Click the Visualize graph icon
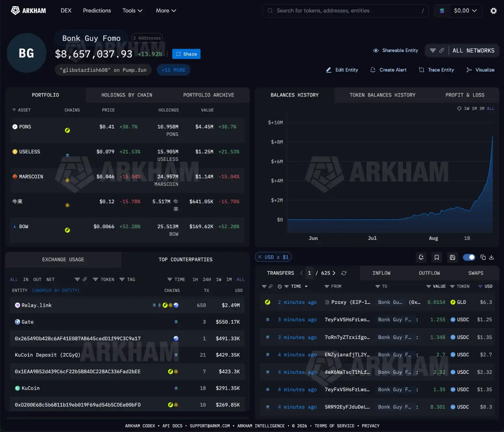Viewport: 504px width, 432px height. pos(469,70)
